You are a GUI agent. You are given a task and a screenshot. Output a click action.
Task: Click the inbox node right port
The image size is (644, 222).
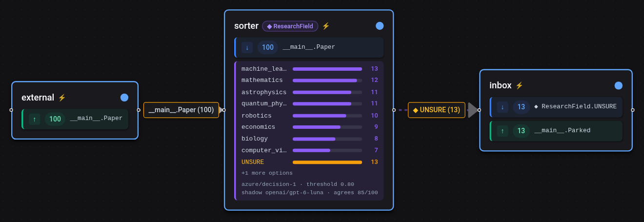[633, 110]
